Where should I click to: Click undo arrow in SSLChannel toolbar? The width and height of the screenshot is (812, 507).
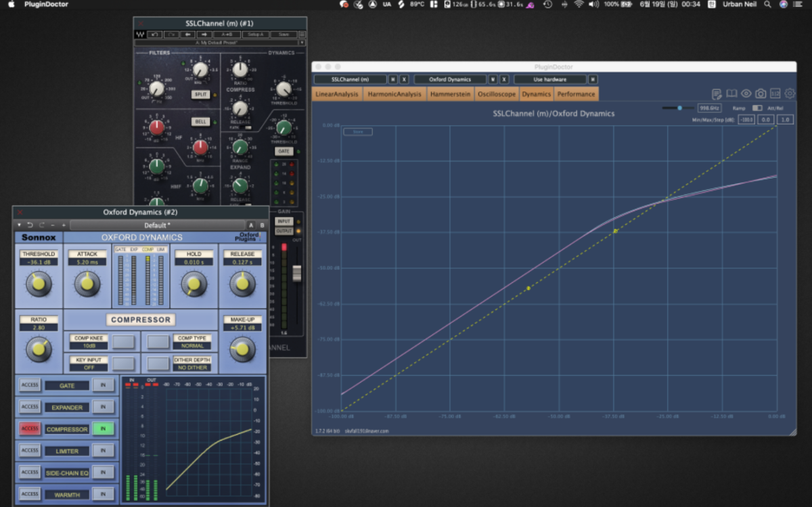coord(155,35)
